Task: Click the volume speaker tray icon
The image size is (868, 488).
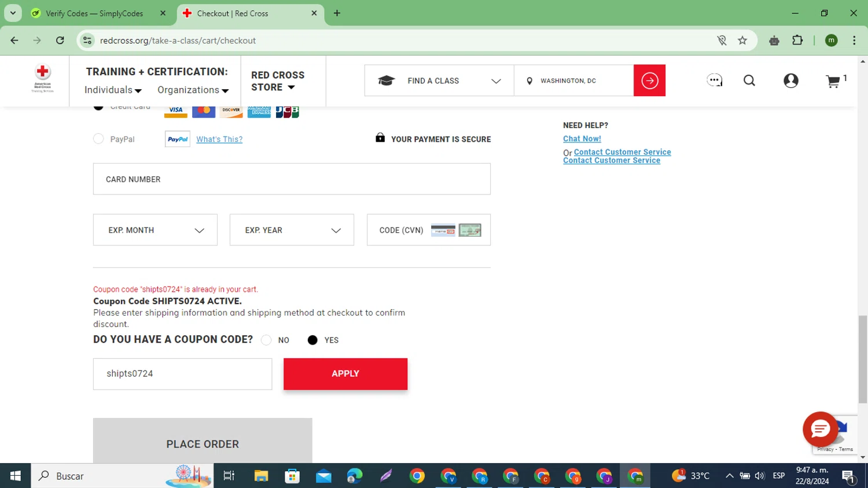Action: click(760, 476)
